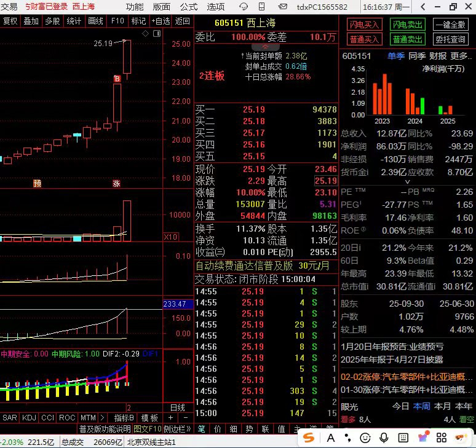Viewport: 476px width, 448px height.
Task: Click the IME mascot icon at far right
Action: click(x=461, y=438)
